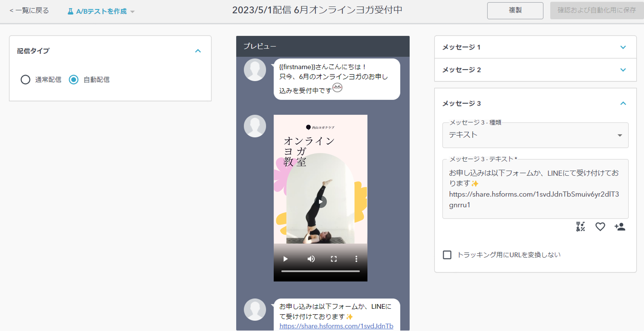Go back via 一覧に戻る link
Screen dimensions: 644x331
[29, 11]
